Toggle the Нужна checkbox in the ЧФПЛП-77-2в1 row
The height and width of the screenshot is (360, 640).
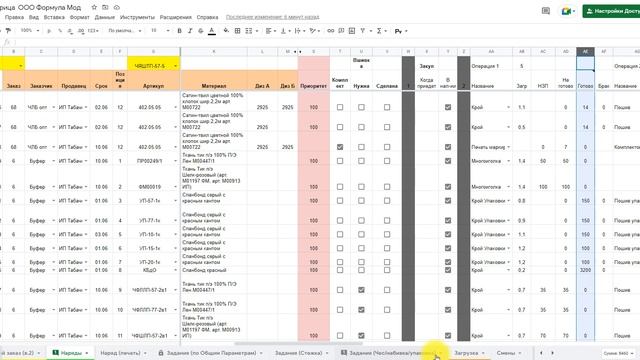click(x=361, y=310)
